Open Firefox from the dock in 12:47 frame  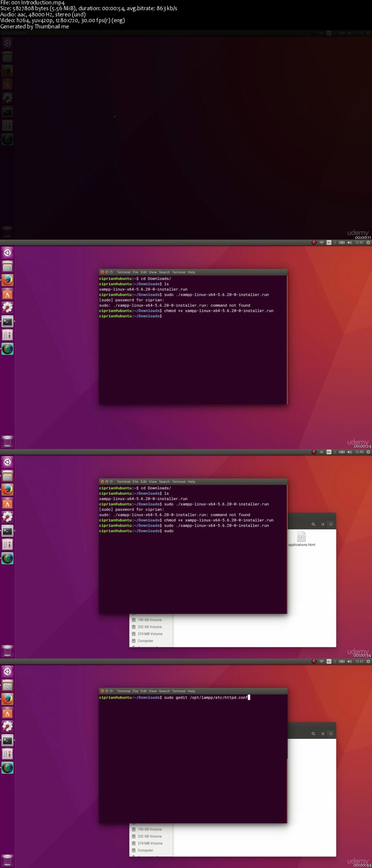click(x=7, y=280)
